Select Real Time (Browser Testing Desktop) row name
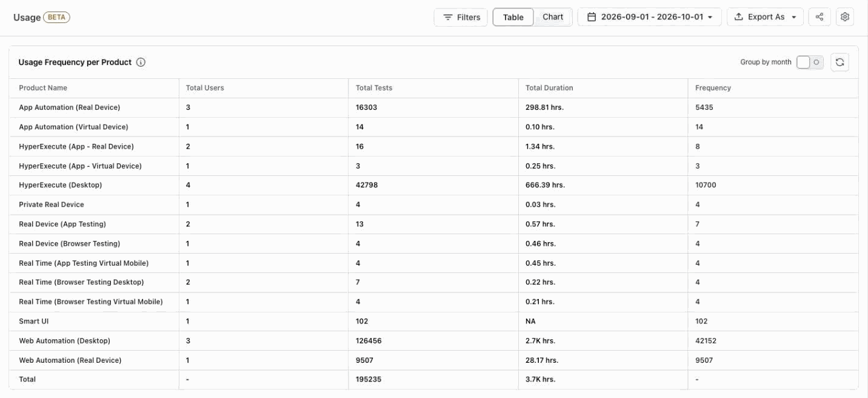The image size is (868, 398). coord(81,282)
